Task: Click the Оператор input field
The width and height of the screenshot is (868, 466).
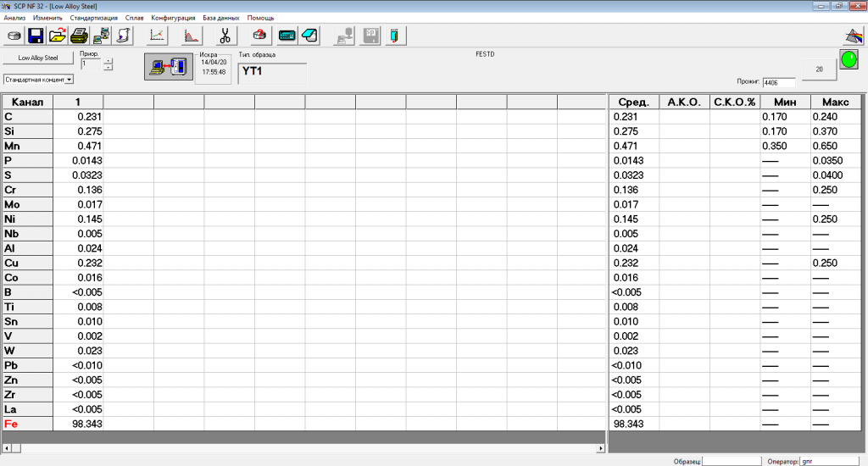Action: [x=831, y=461]
